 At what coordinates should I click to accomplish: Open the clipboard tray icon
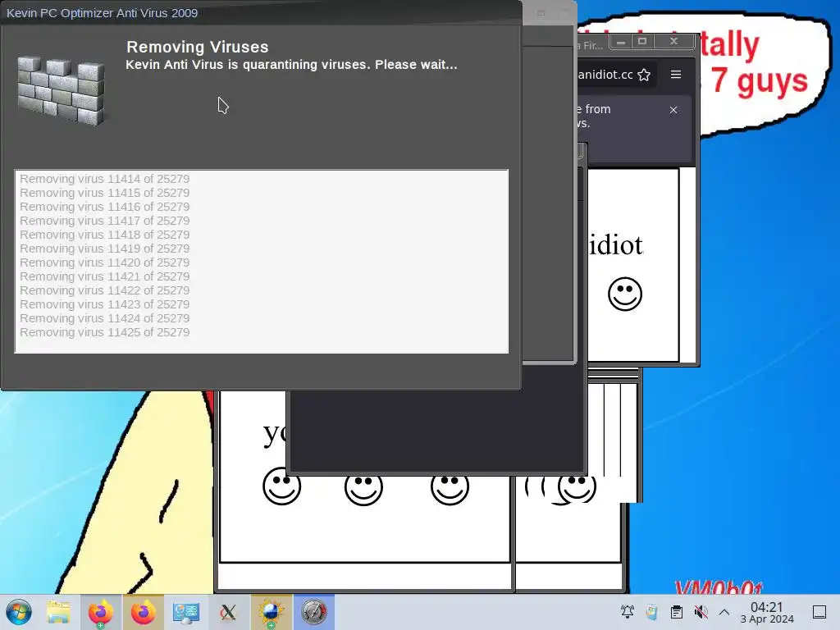pyautogui.click(x=677, y=611)
